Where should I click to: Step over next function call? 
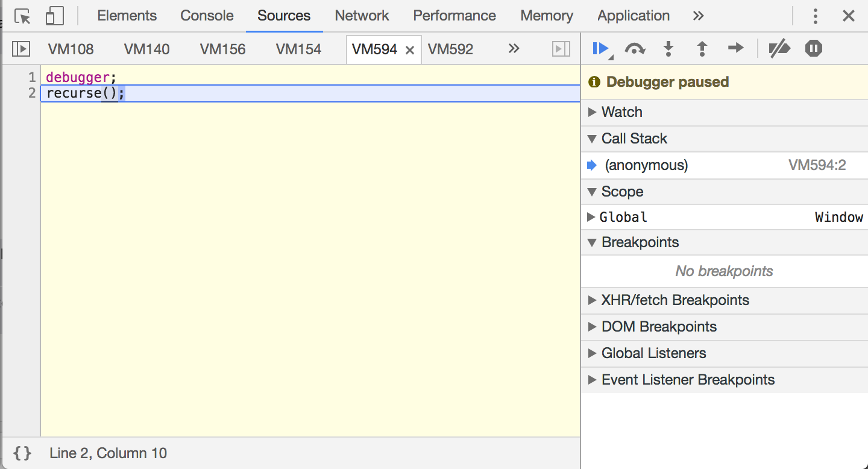(635, 49)
